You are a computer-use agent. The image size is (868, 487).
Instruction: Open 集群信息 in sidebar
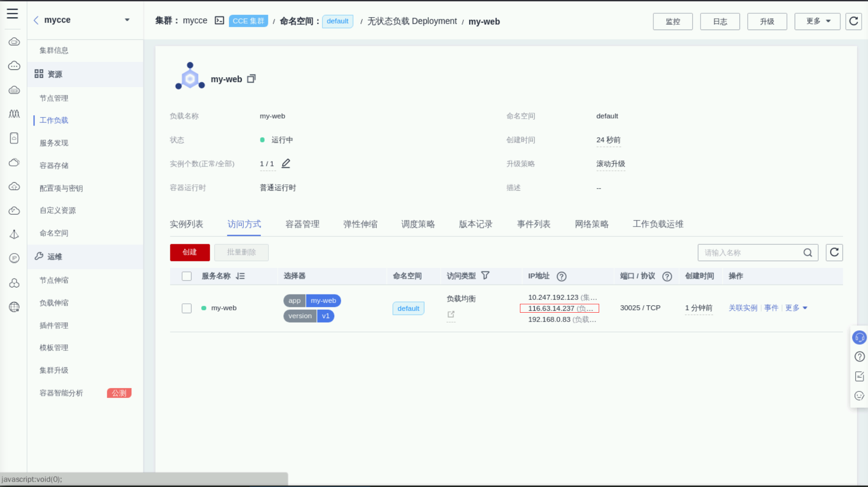tap(54, 50)
